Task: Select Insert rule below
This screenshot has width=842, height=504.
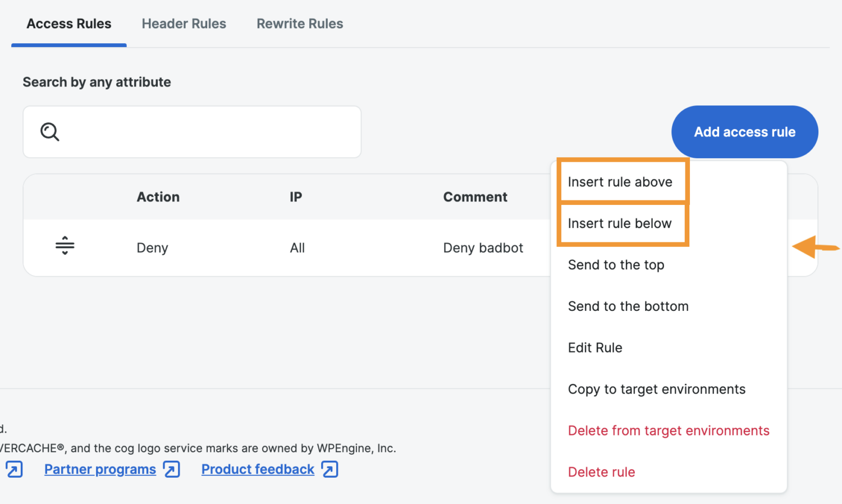Action: click(x=620, y=223)
